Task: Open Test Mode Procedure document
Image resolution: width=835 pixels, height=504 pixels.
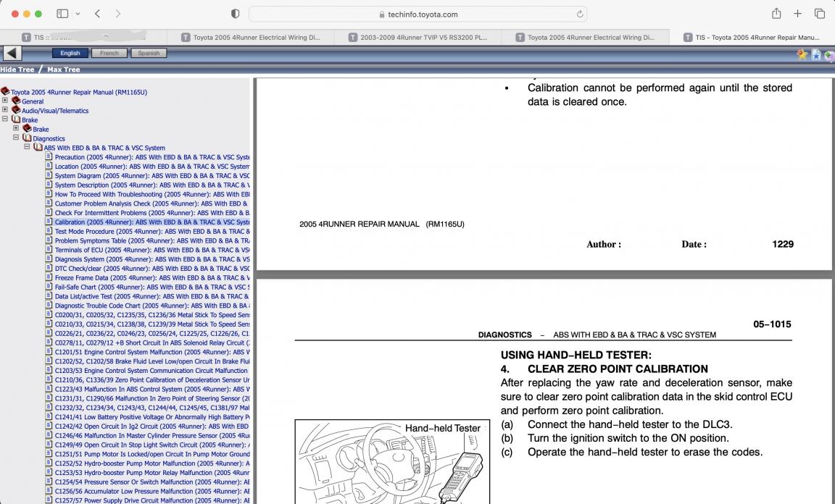Action: (151, 232)
